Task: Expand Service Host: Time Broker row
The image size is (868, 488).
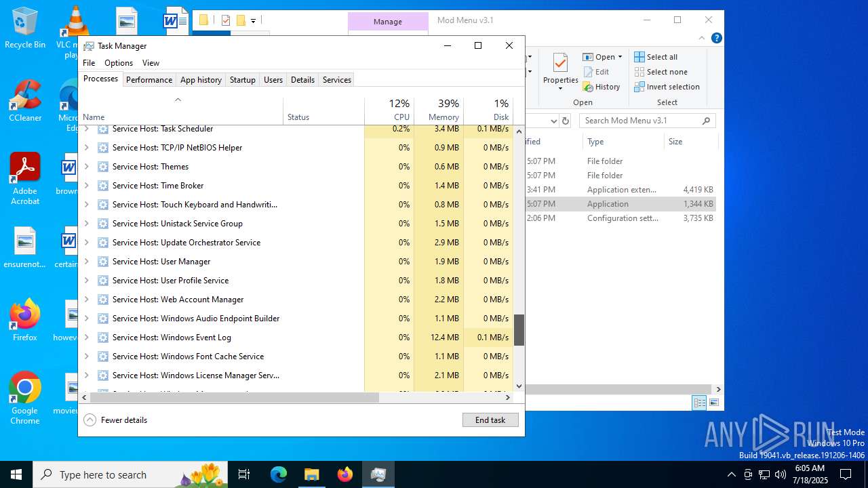Action: coord(86,186)
